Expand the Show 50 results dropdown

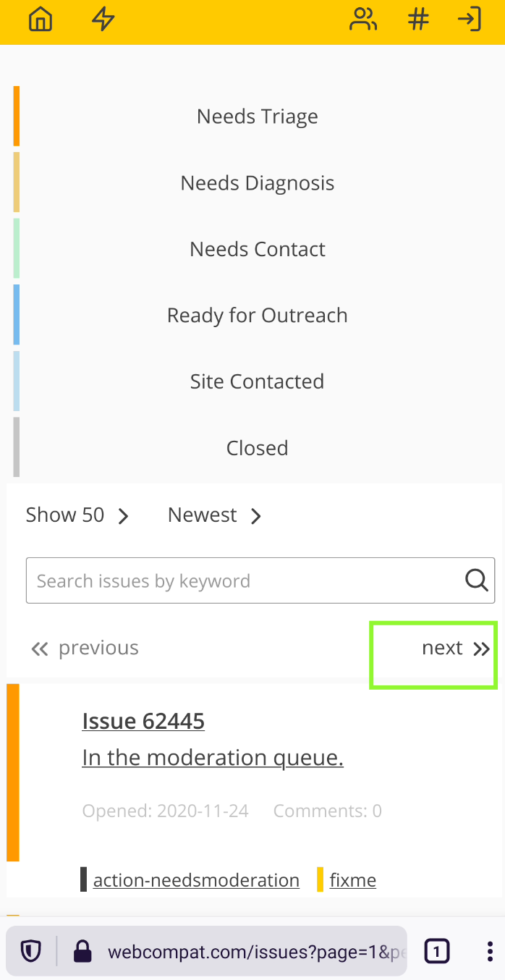point(79,515)
